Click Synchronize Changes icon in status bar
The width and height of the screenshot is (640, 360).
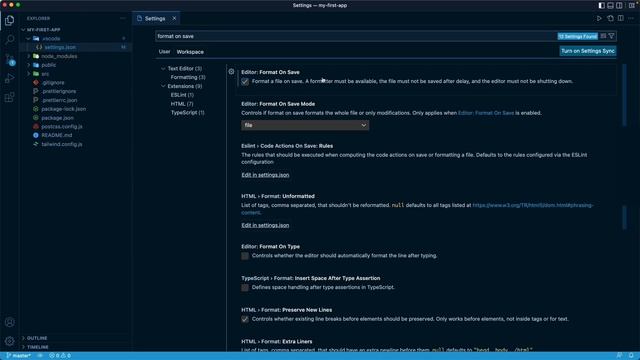pyautogui.click(x=40, y=356)
